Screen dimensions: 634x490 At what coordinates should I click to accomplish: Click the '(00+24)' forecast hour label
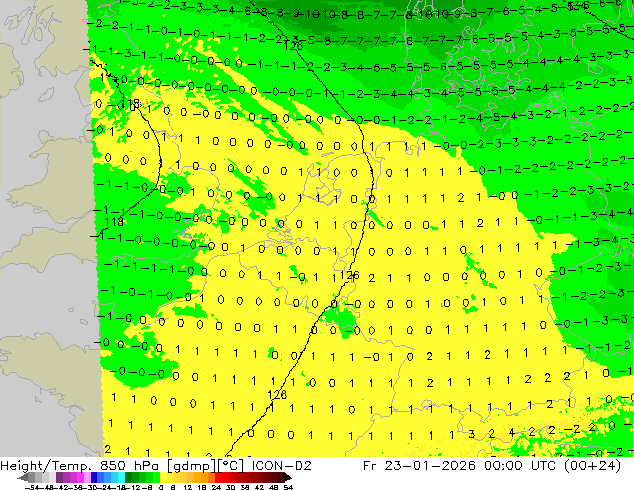pos(590,466)
